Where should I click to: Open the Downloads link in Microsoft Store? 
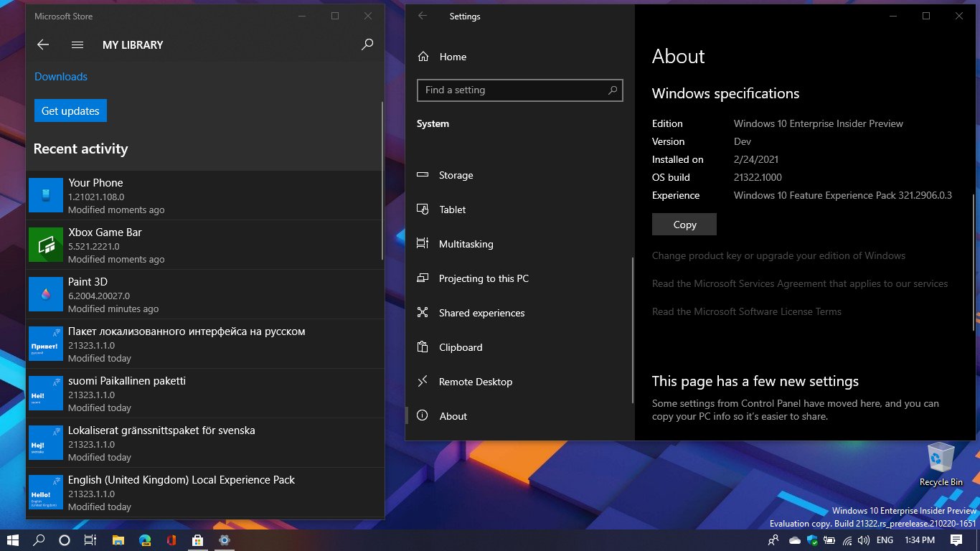tap(61, 77)
